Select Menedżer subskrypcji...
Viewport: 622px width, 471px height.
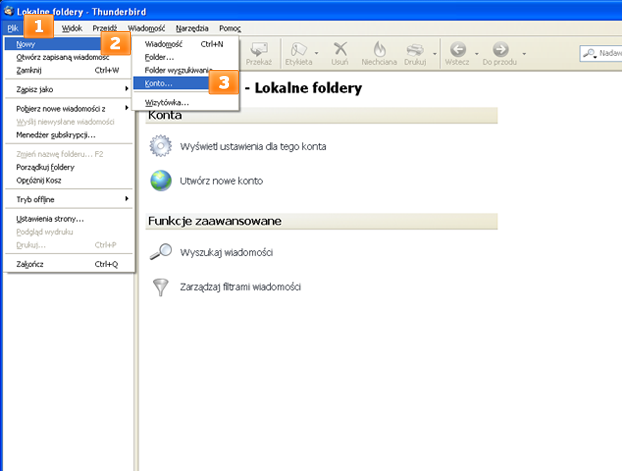(x=69, y=135)
